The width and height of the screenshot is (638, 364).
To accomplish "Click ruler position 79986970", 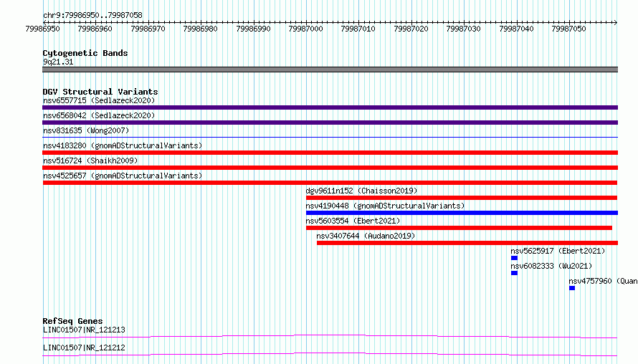I will point(148,29).
